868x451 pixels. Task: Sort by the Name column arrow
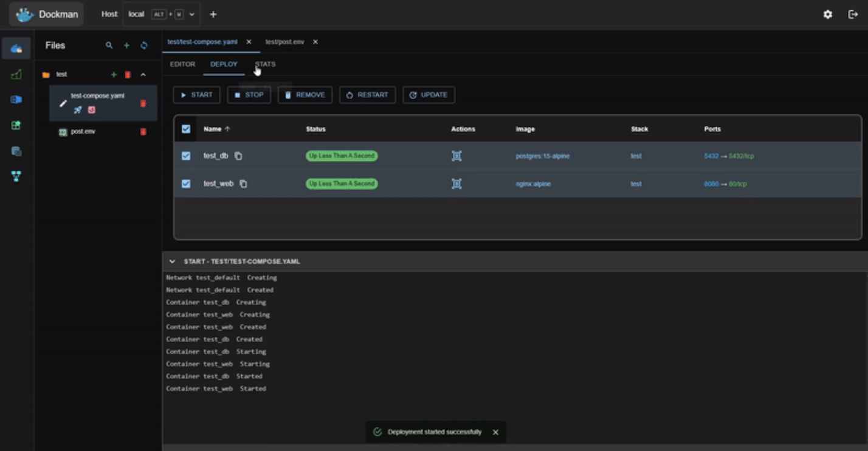pyautogui.click(x=228, y=129)
